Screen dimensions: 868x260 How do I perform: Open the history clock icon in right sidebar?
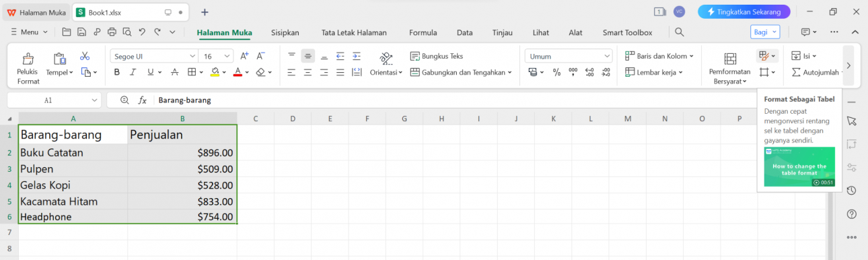851,191
